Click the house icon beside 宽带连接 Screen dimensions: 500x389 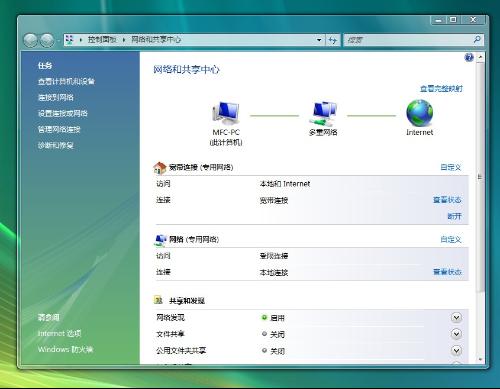click(x=160, y=167)
